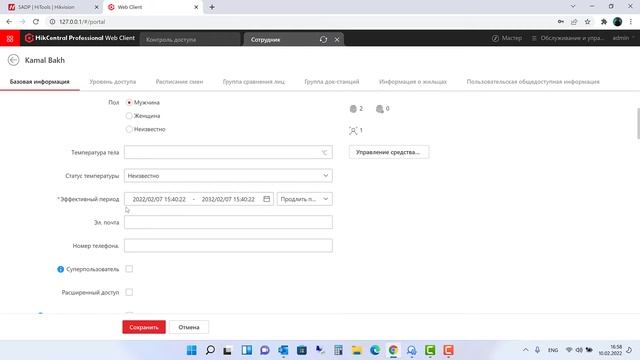Image resolution: width=640 pixels, height=360 pixels.
Task: Click the fingerprint credential count icon
Action: click(x=353, y=109)
